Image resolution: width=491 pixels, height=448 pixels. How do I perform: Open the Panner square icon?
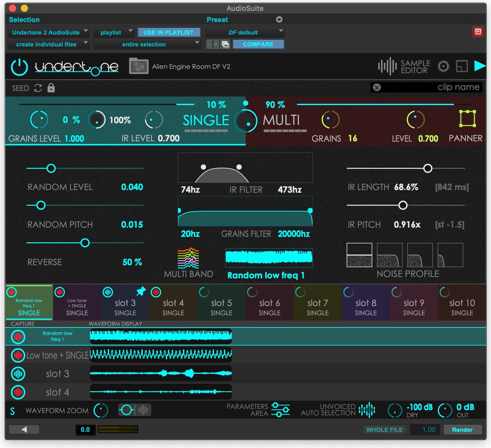(x=467, y=119)
